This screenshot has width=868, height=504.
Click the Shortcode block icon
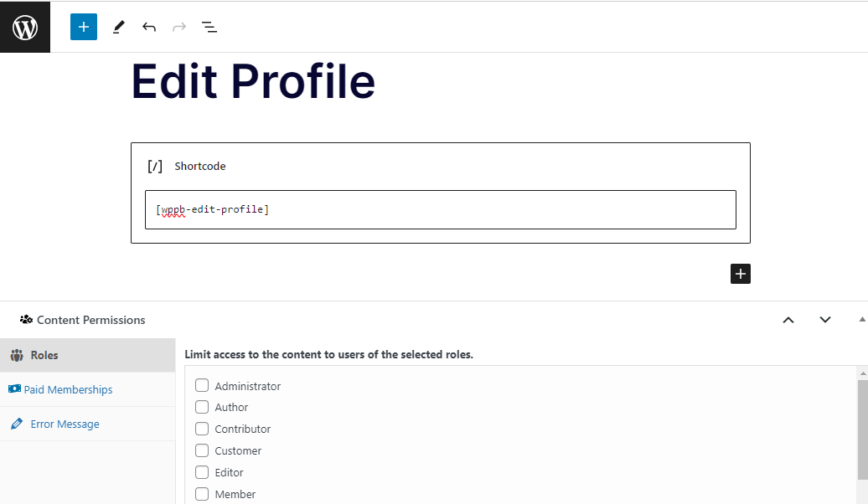point(154,165)
